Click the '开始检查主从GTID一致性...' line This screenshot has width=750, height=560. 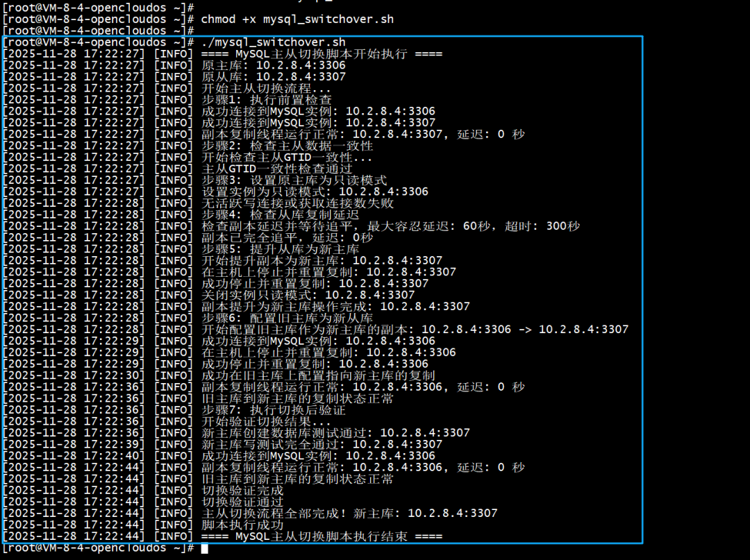tap(187, 158)
